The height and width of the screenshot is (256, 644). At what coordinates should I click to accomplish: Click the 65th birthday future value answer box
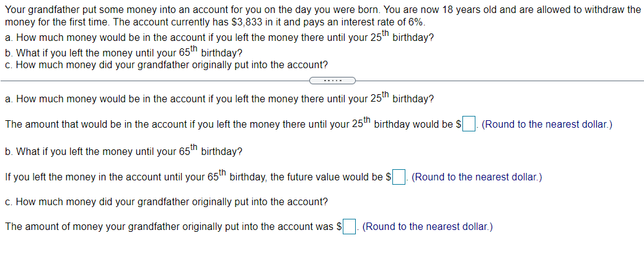click(399, 177)
